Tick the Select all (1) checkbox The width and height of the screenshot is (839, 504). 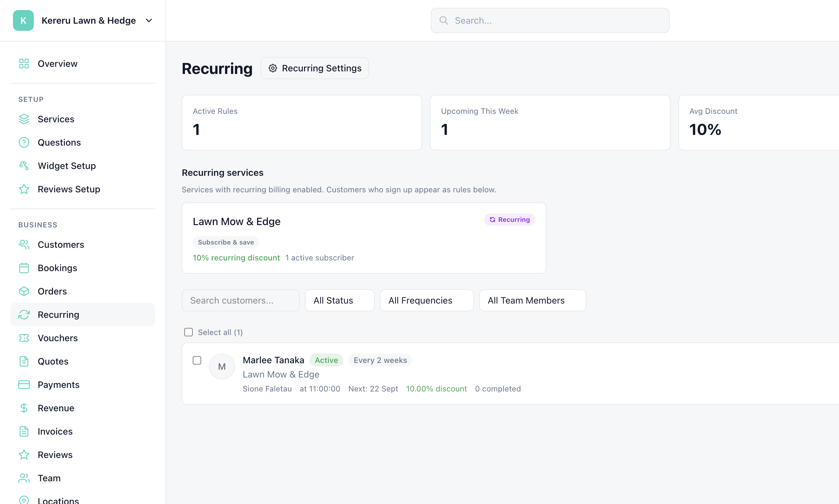(x=188, y=332)
